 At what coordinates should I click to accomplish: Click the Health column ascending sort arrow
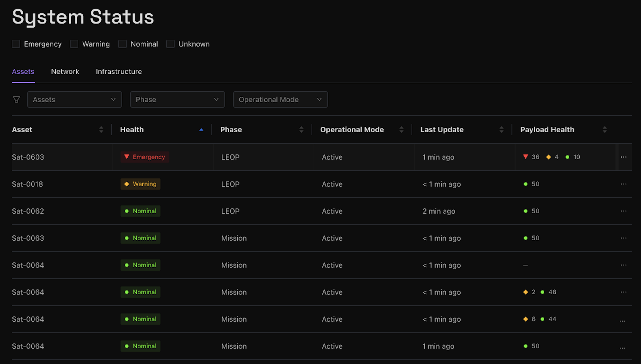coord(201,129)
